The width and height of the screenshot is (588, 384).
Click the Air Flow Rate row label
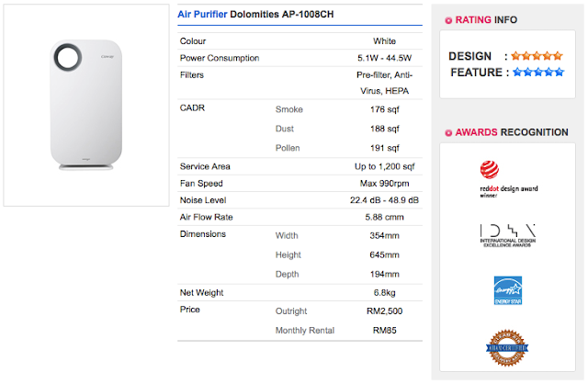[206, 217]
